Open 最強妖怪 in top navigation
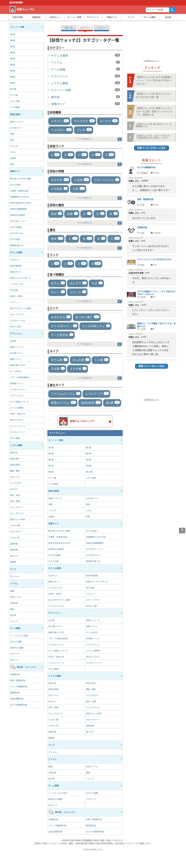The height and width of the screenshot is (868, 186). coord(37,17)
